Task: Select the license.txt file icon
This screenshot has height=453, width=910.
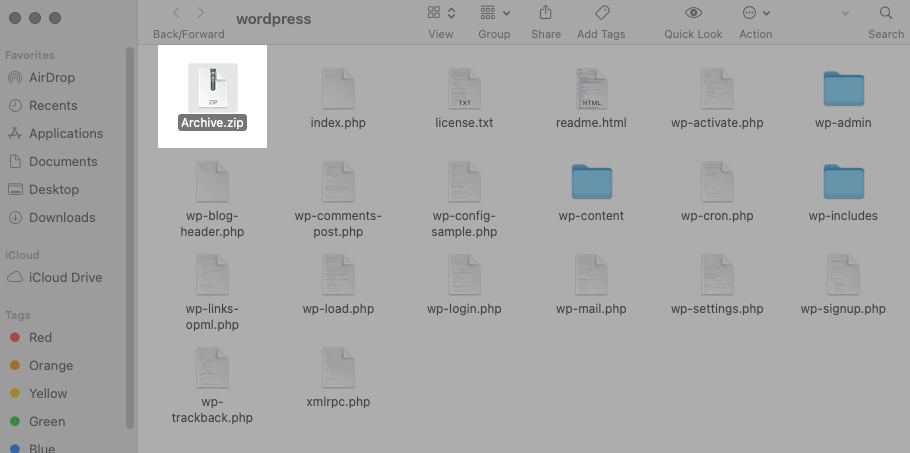Action: pos(464,88)
